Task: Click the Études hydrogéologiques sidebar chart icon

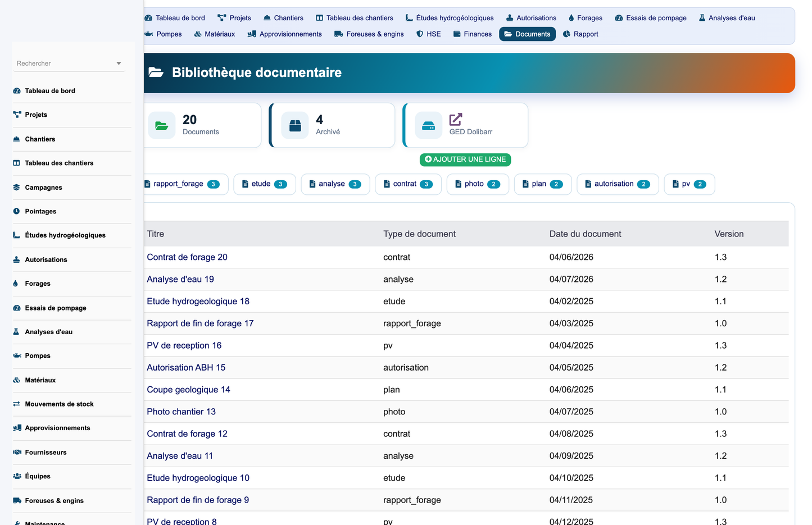Action: 17,235
